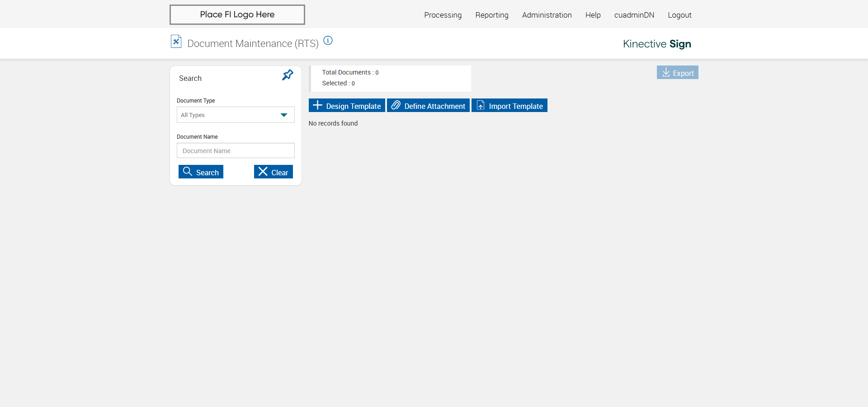Open the Processing menu
The image size is (868, 407).
point(443,15)
